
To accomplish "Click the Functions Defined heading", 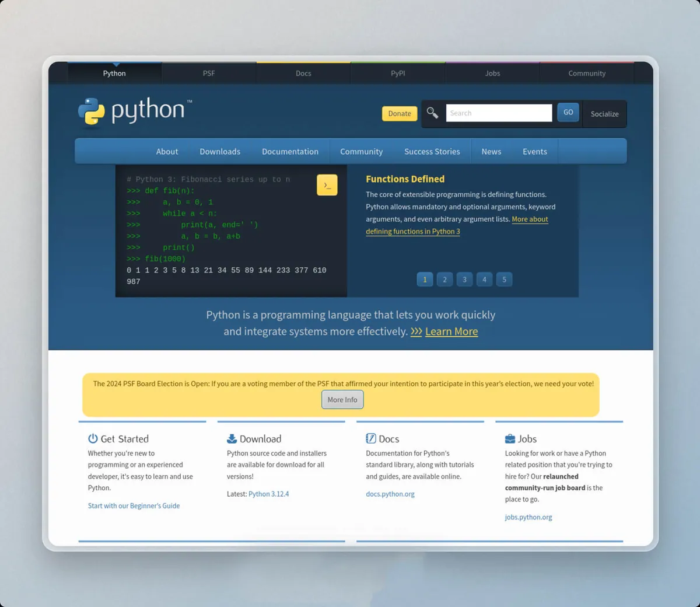I will tap(405, 179).
